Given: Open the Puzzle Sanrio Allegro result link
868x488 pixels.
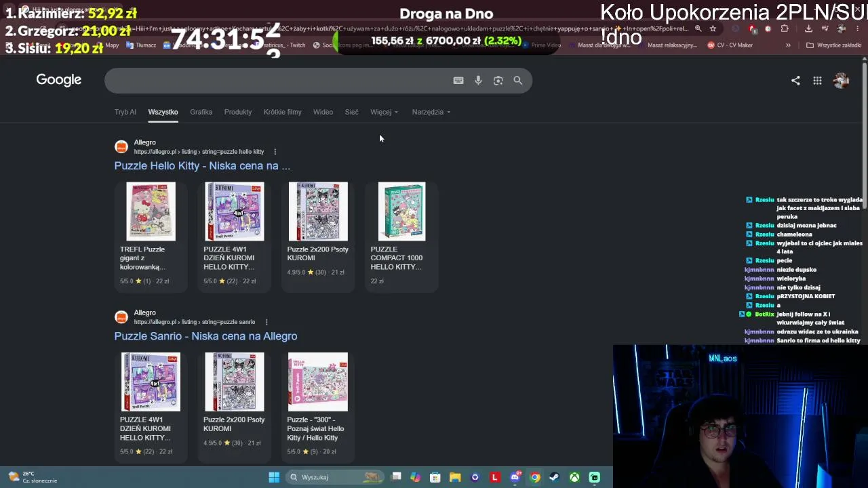Looking at the screenshot, I should tap(205, 336).
